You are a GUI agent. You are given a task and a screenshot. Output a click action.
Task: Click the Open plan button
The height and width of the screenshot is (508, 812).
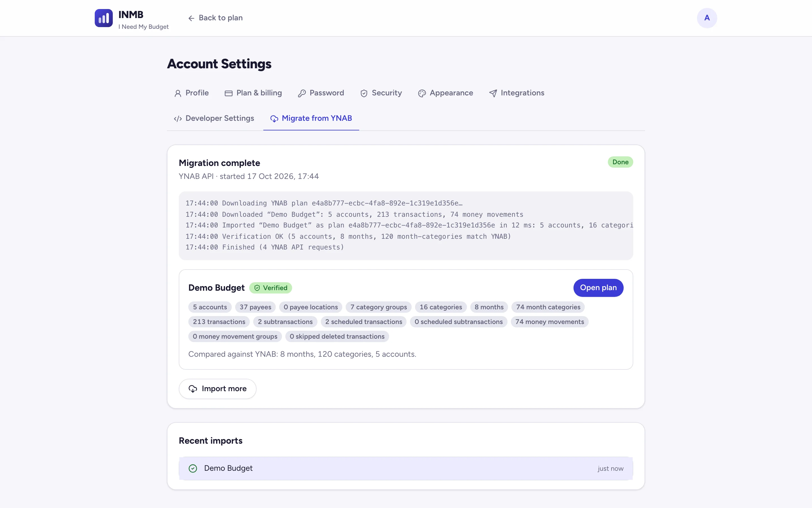pos(598,288)
